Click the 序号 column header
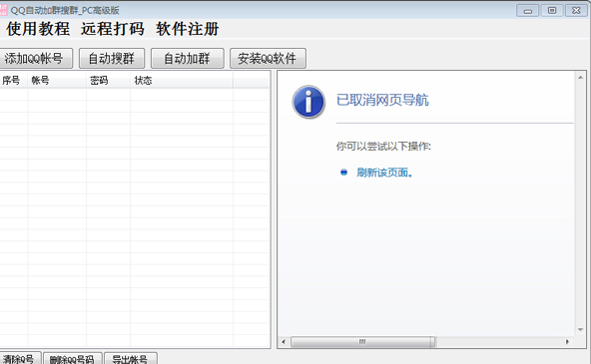The image size is (591, 364). 14,80
